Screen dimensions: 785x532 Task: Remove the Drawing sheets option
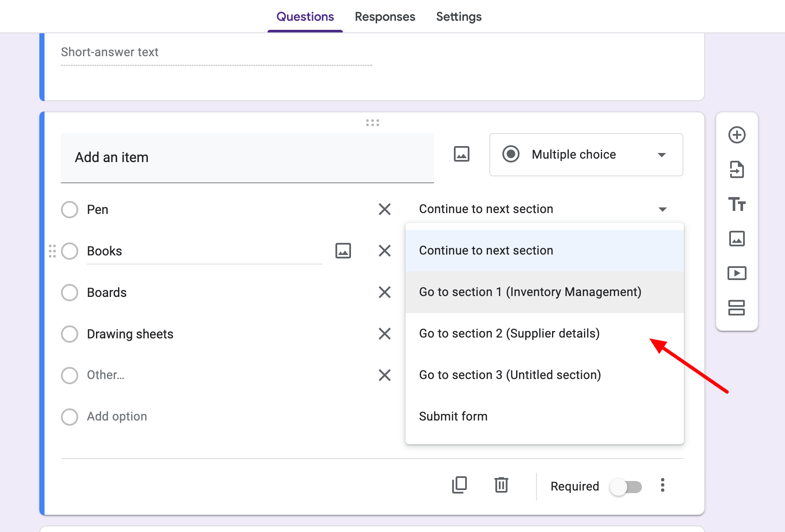[384, 334]
